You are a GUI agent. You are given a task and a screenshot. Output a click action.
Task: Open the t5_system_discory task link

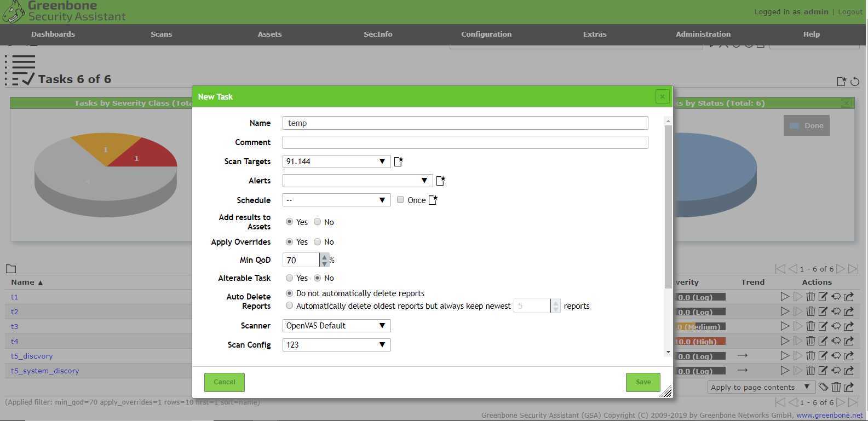tap(45, 371)
